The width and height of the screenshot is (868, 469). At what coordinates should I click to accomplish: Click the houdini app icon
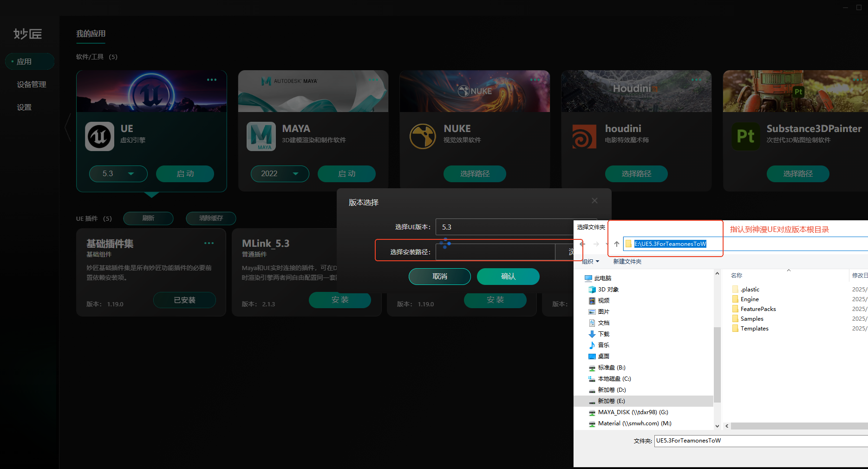[x=584, y=136]
